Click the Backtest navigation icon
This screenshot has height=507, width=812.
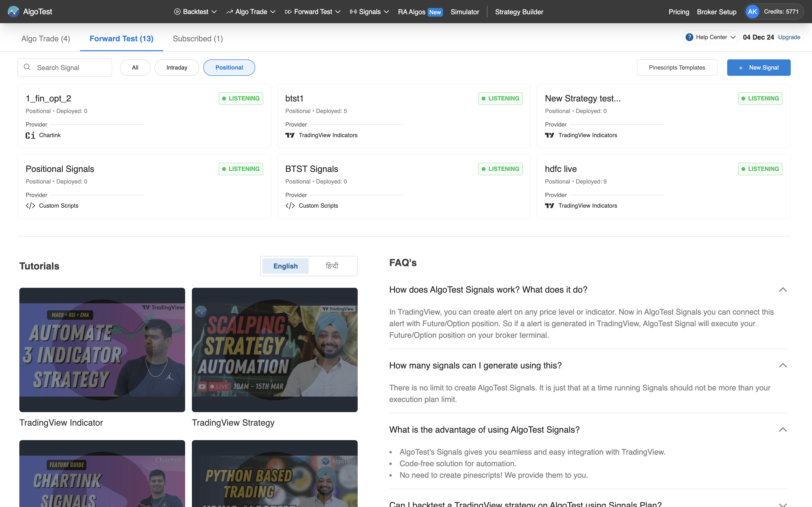pos(177,12)
